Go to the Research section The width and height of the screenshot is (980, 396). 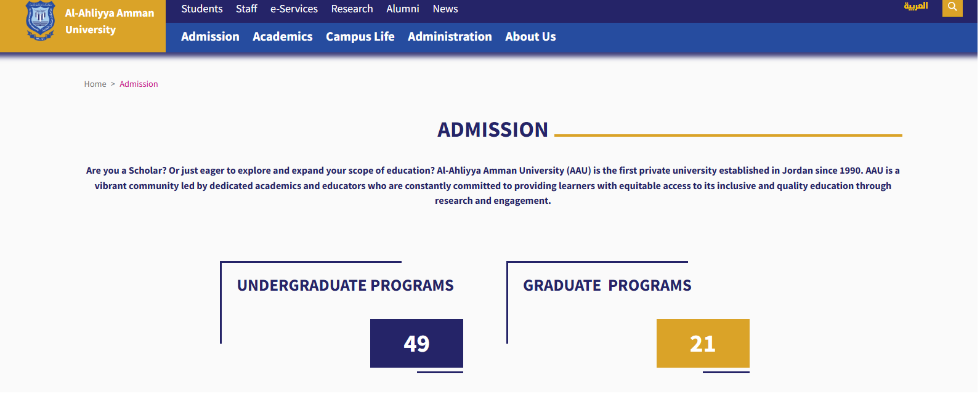pyautogui.click(x=352, y=9)
